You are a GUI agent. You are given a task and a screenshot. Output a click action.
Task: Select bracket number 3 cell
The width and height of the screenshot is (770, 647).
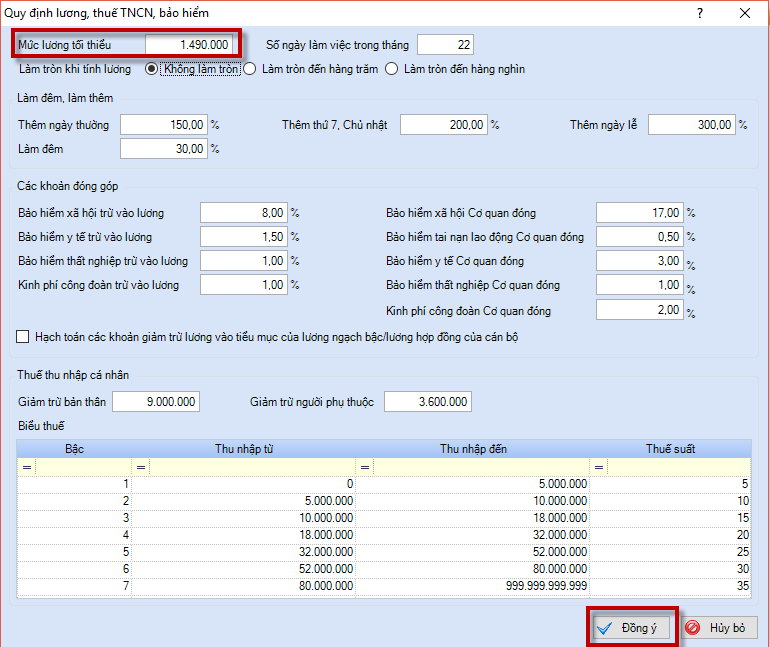(74, 518)
